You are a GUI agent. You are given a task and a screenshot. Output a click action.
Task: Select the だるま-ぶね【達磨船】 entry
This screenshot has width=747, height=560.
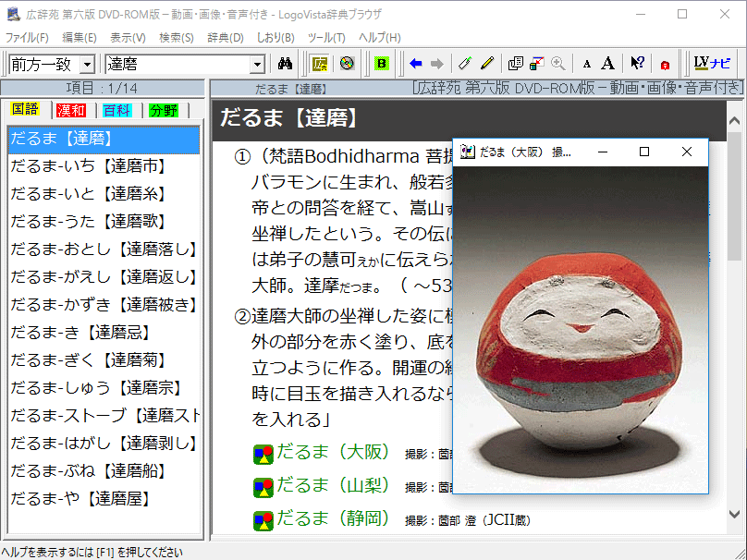pos(104,471)
